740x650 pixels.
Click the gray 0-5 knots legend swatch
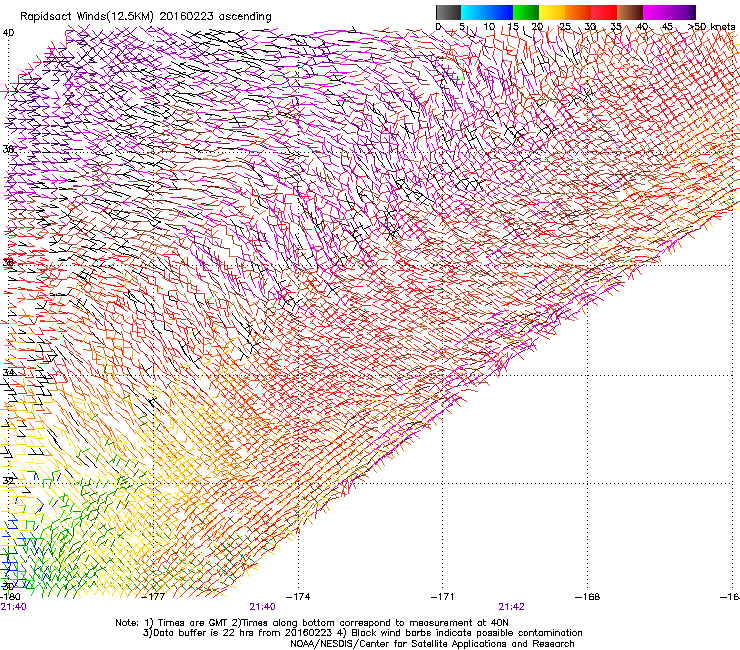[x=448, y=12]
